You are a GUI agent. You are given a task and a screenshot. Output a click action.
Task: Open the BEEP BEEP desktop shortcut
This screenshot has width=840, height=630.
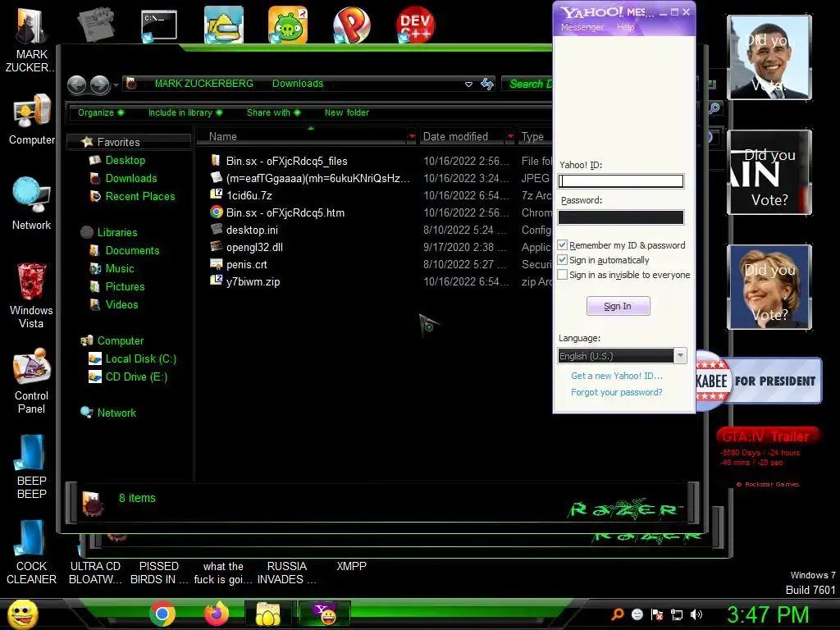tap(31, 467)
